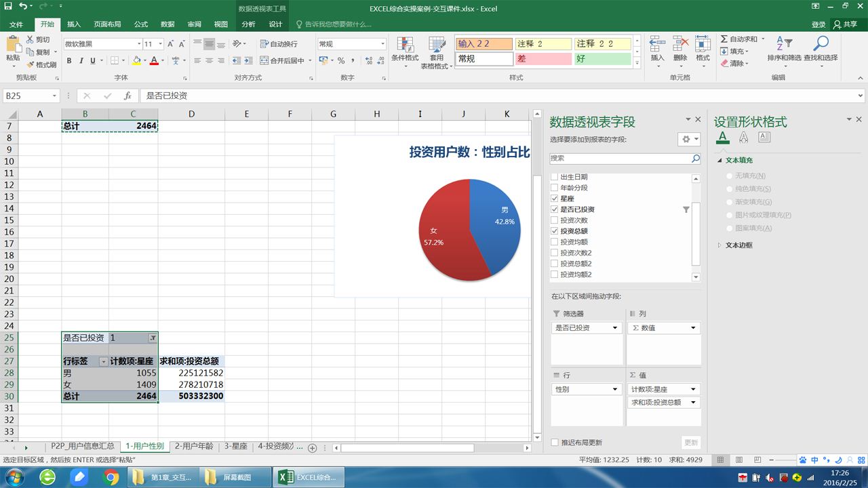This screenshot has width=868, height=488.
Task: Toggle bold formatting with B
Action: pos(69,61)
